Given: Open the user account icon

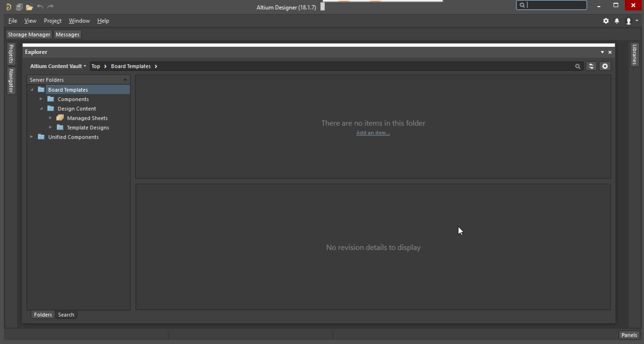Looking at the screenshot, I should click(628, 21).
